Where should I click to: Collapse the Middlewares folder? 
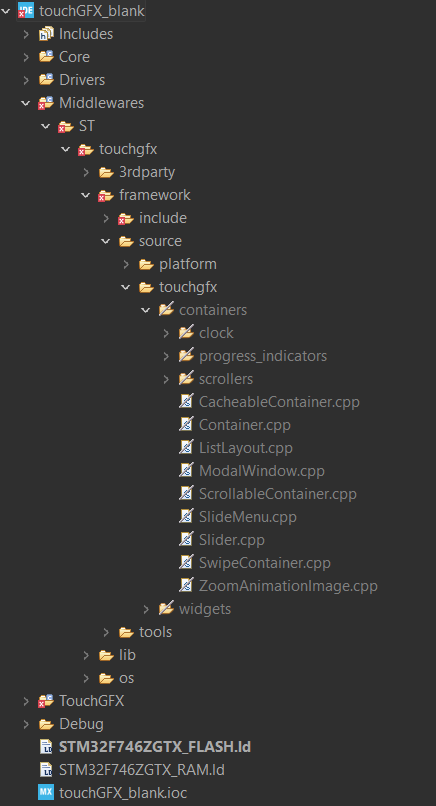click(x=26, y=103)
